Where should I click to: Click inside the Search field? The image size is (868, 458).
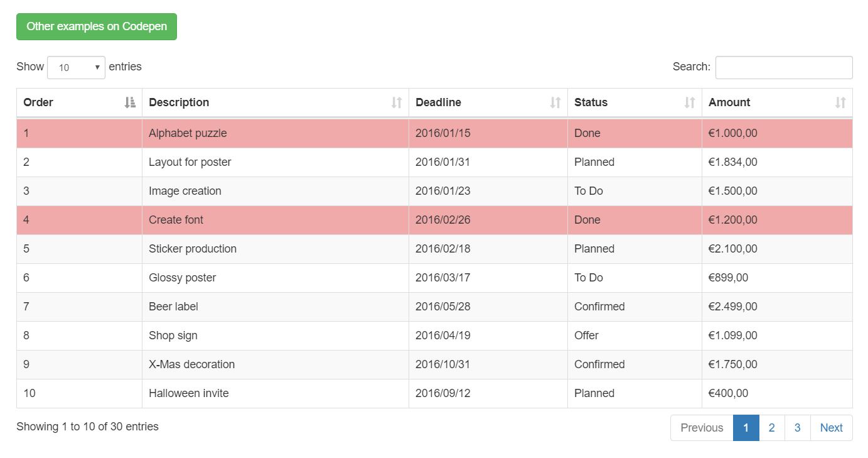pos(783,67)
